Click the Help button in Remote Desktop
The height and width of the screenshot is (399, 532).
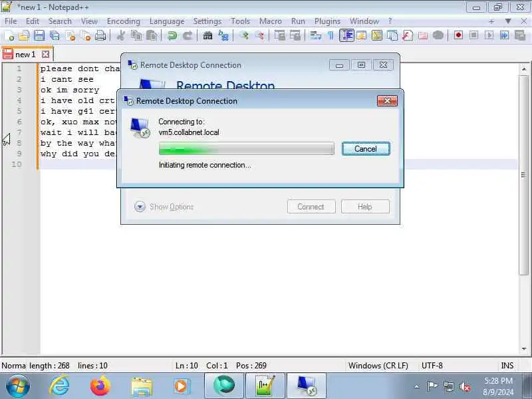point(365,207)
